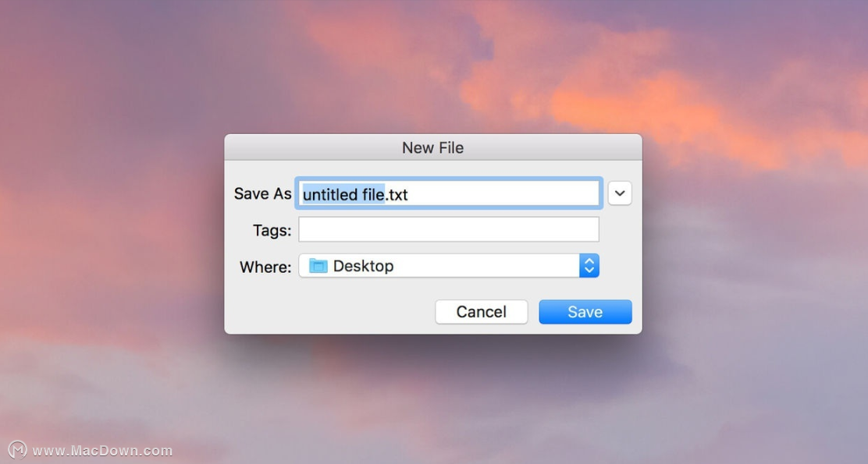The width and height of the screenshot is (868, 464).
Task: Click the blue up-down arrows beside Desktop
Action: coord(589,266)
